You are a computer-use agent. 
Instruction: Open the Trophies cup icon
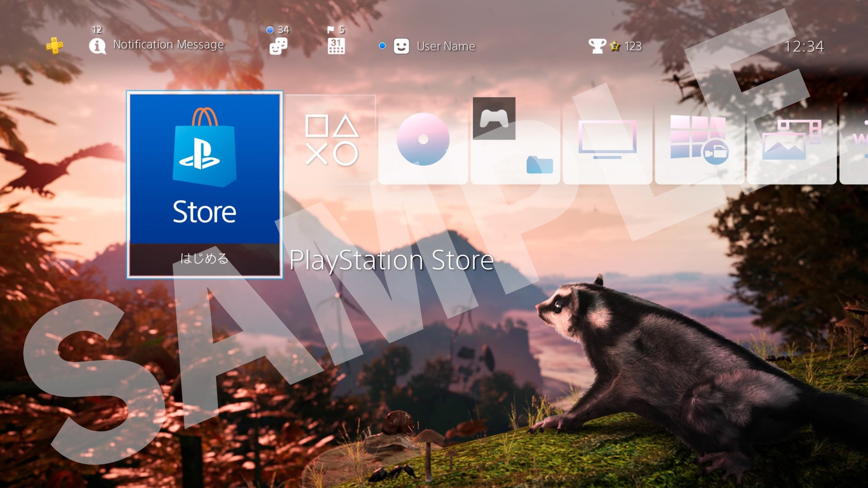pos(597,46)
